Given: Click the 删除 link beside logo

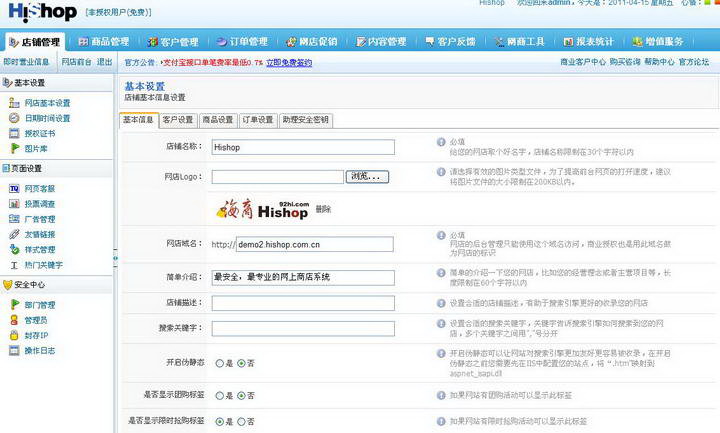Looking at the screenshot, I should [x=323, y=209].
